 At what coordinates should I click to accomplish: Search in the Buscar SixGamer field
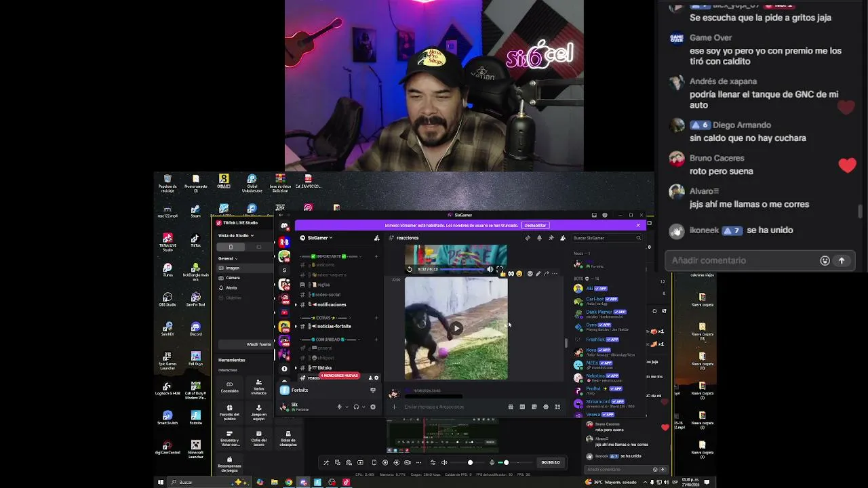(606, 238)
